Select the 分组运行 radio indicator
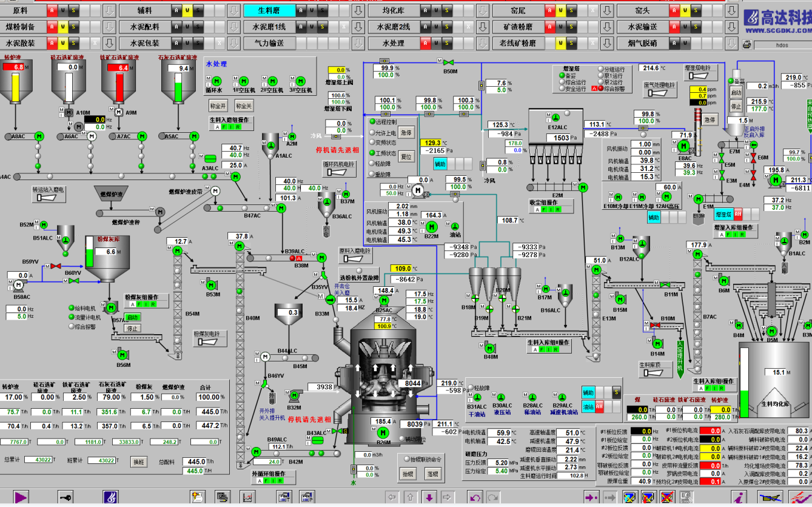Image resolution: width=812 pixels, height=507 pixels. [x=600, y=70]
